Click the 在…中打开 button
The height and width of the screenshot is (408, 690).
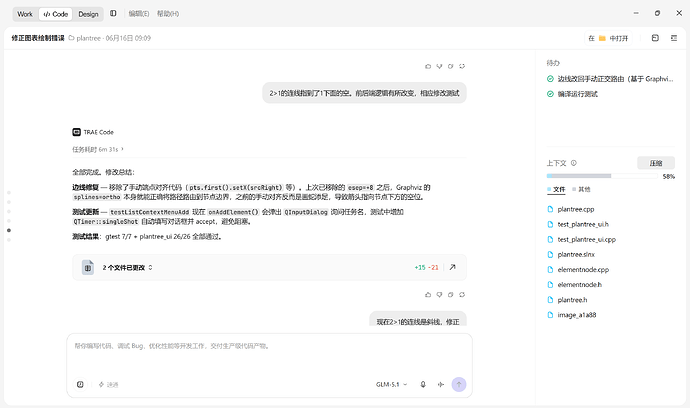tap(608, 38)
